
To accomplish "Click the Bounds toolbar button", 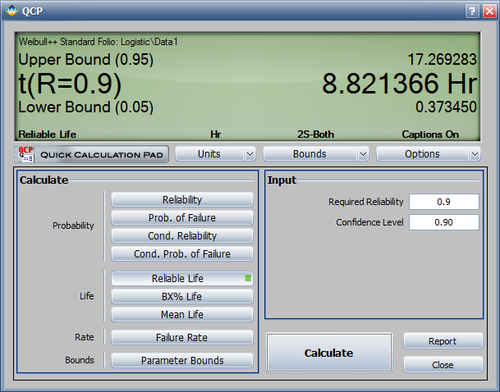I will click(x=310, y=154).
